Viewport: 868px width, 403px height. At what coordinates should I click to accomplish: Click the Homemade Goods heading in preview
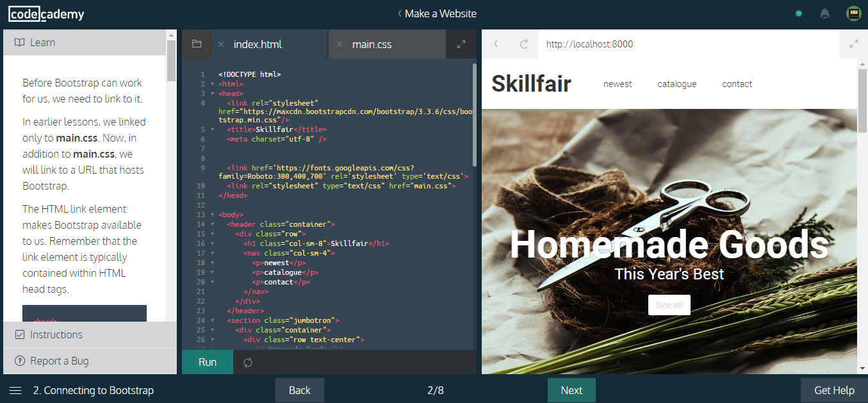(669, 245)
